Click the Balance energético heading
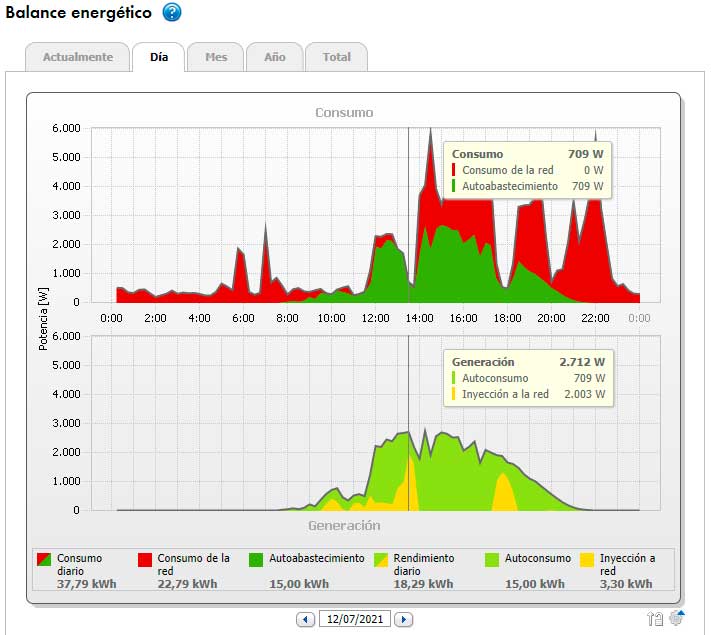The height and width of the screenshot is (635, 711). coord(78,12)
